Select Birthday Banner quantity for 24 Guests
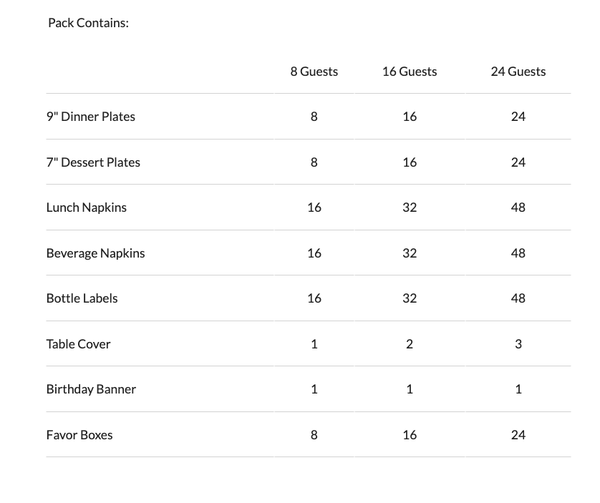Viewport: 600px width, 503px height. [518, 389]
